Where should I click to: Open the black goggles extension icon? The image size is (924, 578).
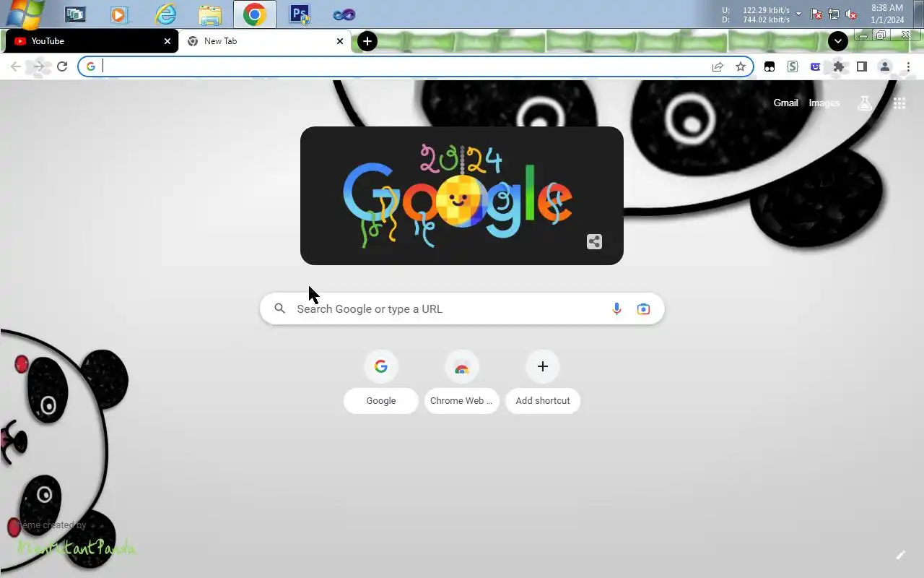point(770,66)
